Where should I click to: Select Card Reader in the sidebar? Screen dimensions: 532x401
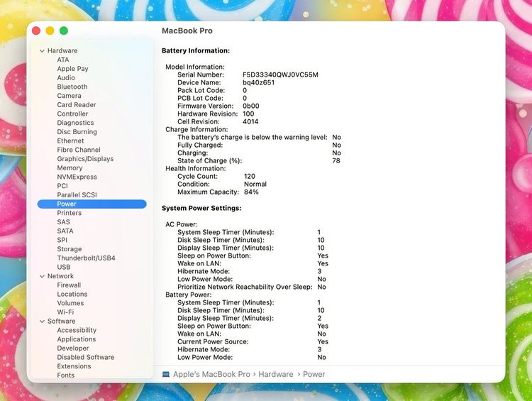[77, 104]
